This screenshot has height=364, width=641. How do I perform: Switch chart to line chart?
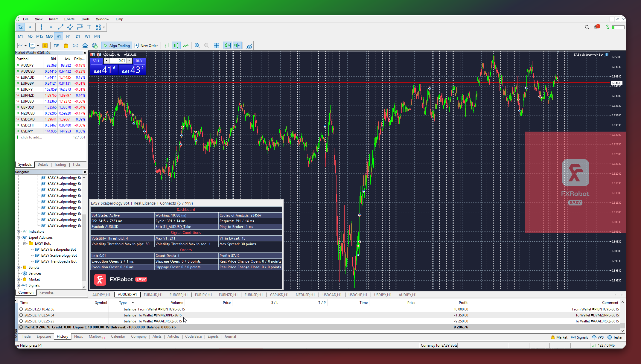(186, 46)
